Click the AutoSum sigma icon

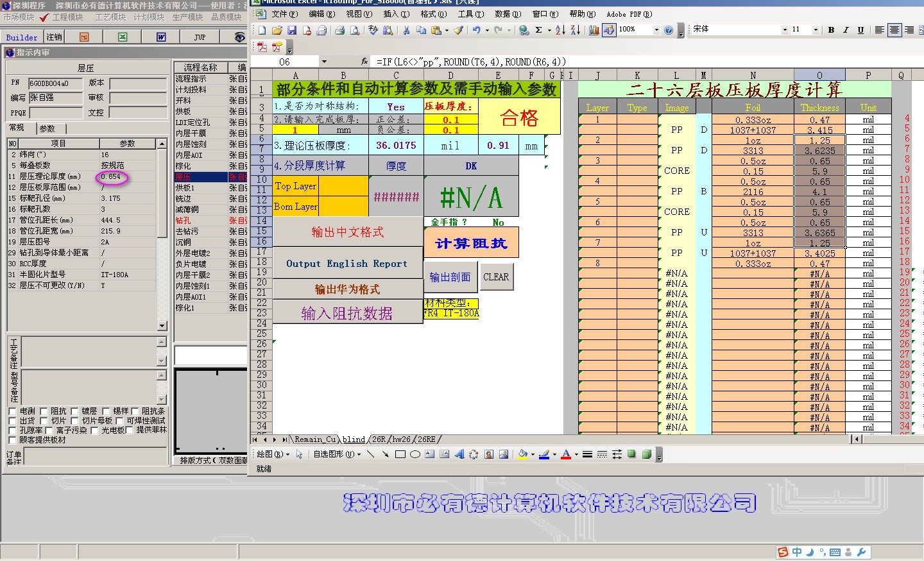pyautogui.click(x=539, y=30)
